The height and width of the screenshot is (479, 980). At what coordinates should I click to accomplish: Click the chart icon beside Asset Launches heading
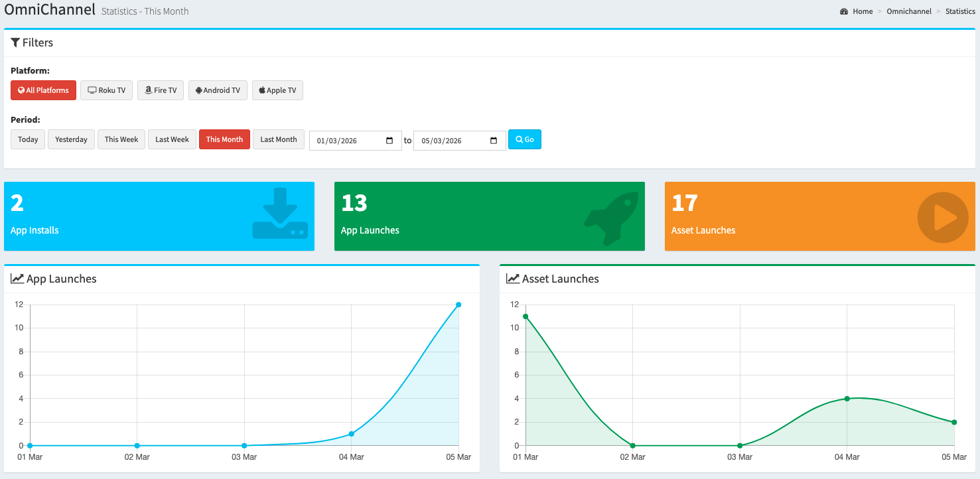pos(513,279)
